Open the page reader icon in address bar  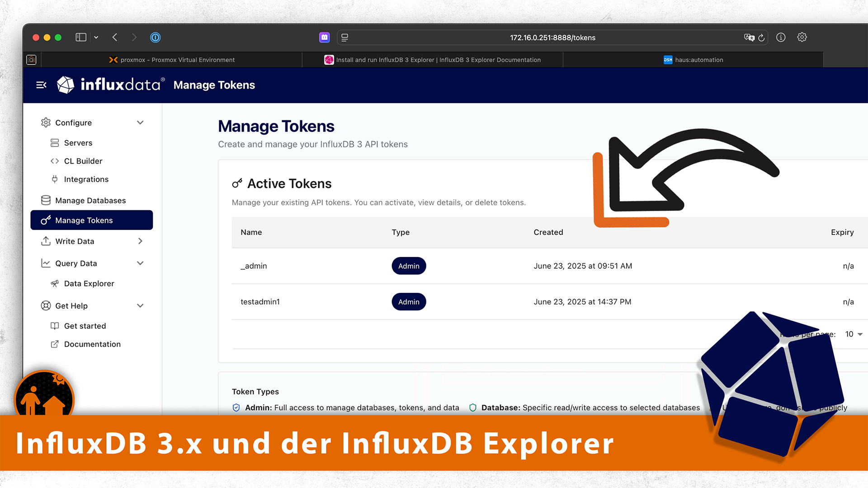pos(344,38)
